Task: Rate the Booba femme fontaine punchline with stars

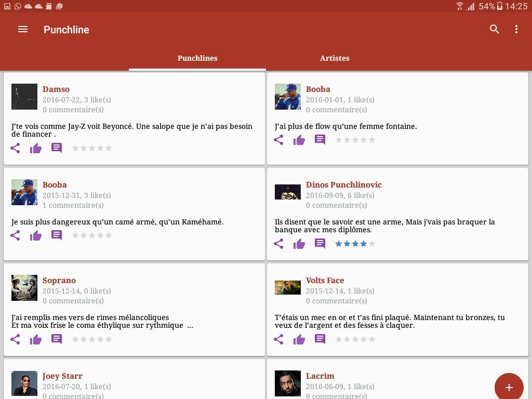Action: coord(355,140)
